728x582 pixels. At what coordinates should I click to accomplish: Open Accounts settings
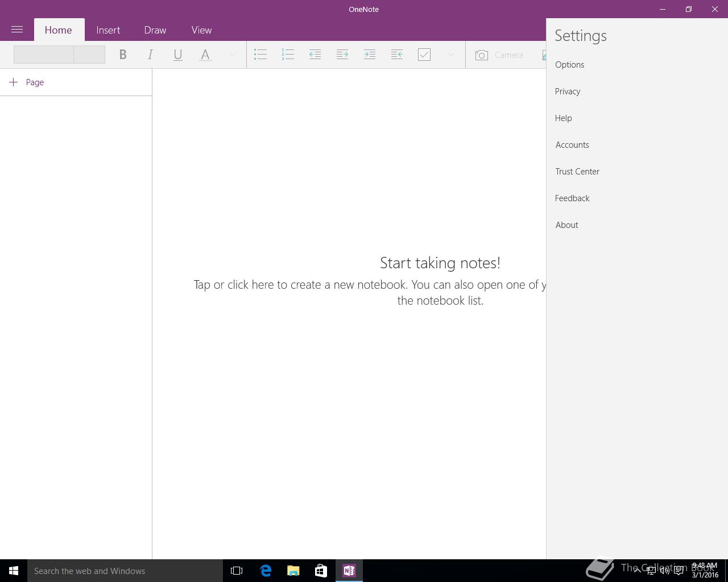pos(572,145)
